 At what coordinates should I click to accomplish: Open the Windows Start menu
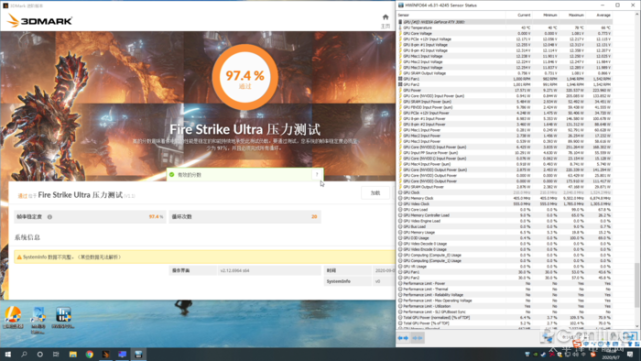pyautogui.click(x=8, y=354)
